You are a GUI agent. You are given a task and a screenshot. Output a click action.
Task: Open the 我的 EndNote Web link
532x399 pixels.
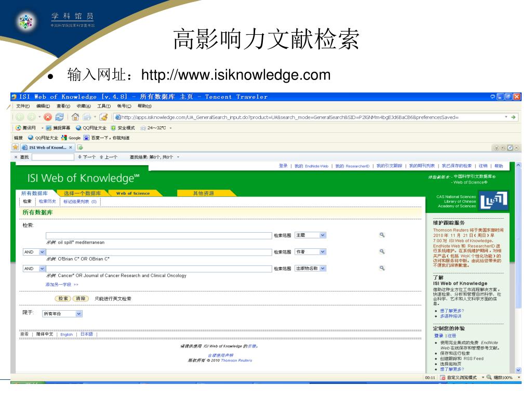click(x=312, y=166)
